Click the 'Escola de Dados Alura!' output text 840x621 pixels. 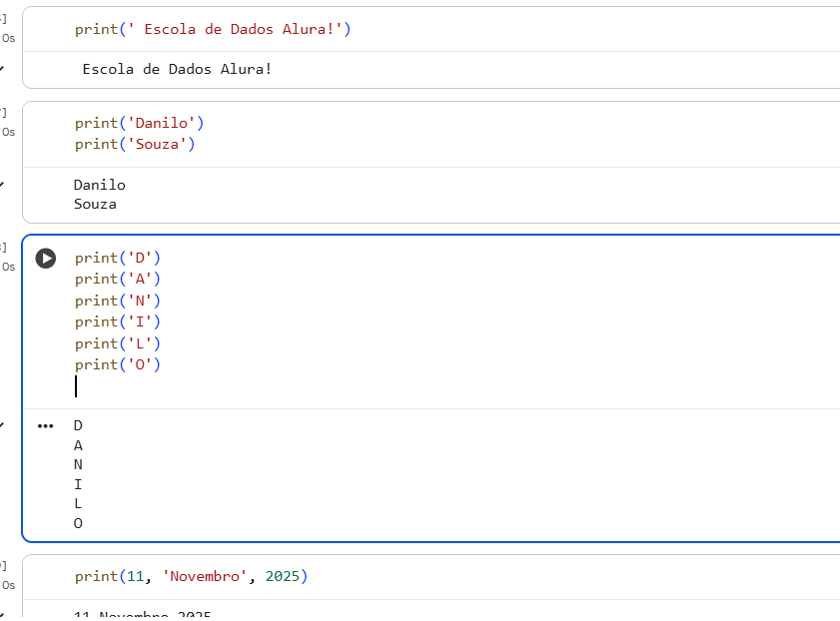pos(177,70)
